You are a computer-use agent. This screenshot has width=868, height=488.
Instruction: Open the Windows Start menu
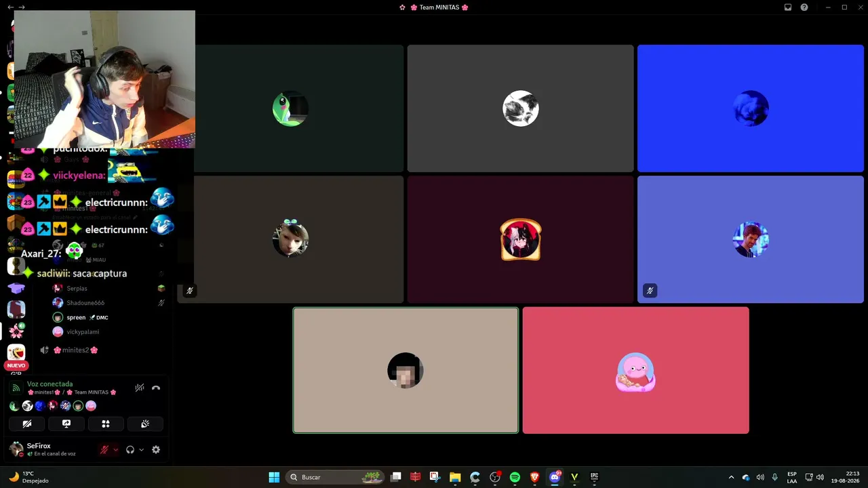pyautogui.click(x=274, y=477)
